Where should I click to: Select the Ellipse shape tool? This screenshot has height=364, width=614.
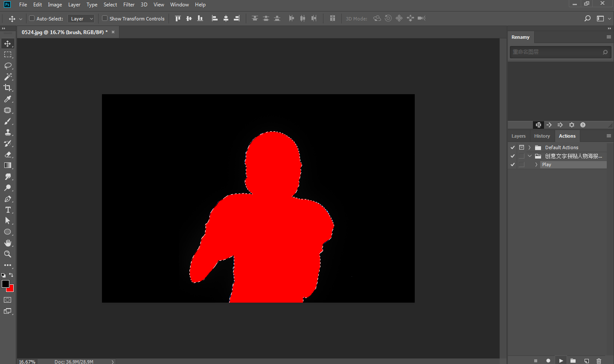tap(8, 232)
